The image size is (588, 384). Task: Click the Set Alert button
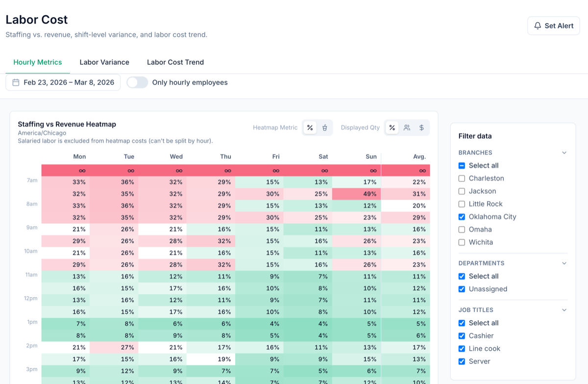[x=554, y=26]
